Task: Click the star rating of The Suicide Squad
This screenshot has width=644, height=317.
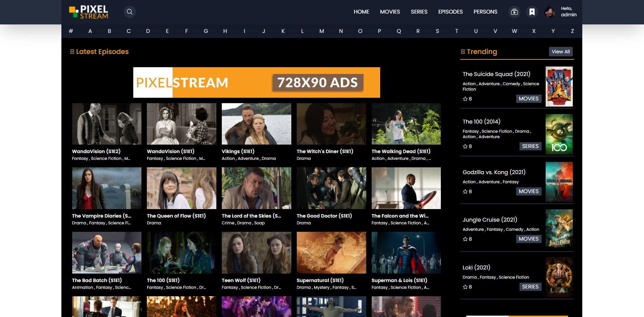Action: point(467,99)
